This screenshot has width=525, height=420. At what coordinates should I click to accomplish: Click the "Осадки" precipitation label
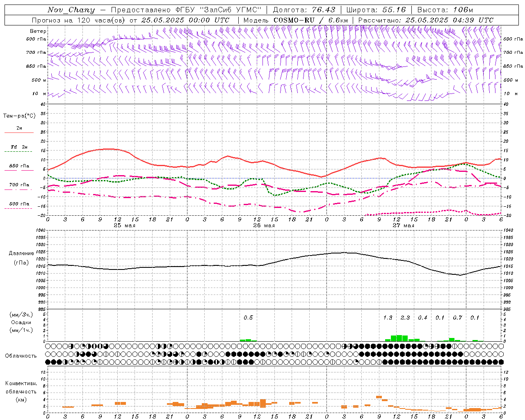pos(21,322)
